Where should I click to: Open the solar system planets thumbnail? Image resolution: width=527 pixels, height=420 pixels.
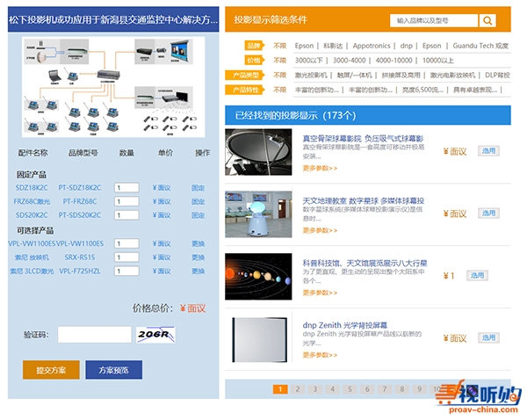tap(258, 277)
